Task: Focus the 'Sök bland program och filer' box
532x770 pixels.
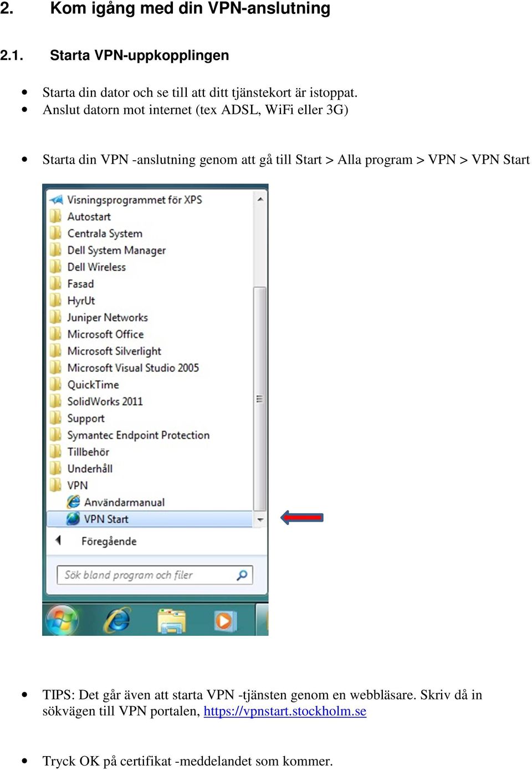Action: 155,575
